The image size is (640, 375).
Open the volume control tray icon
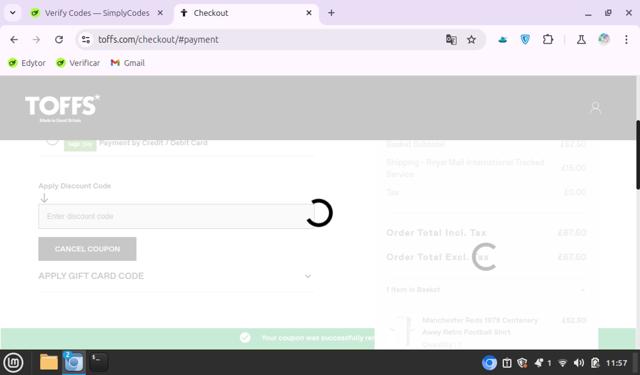578,363
